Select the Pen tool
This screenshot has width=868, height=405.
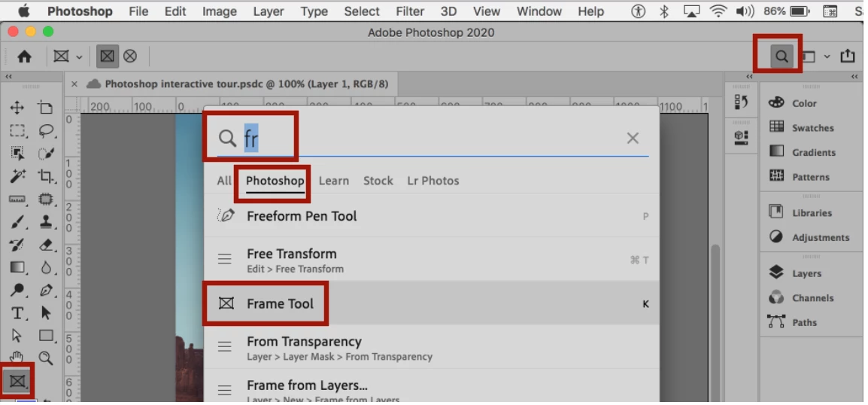(45, 290)
